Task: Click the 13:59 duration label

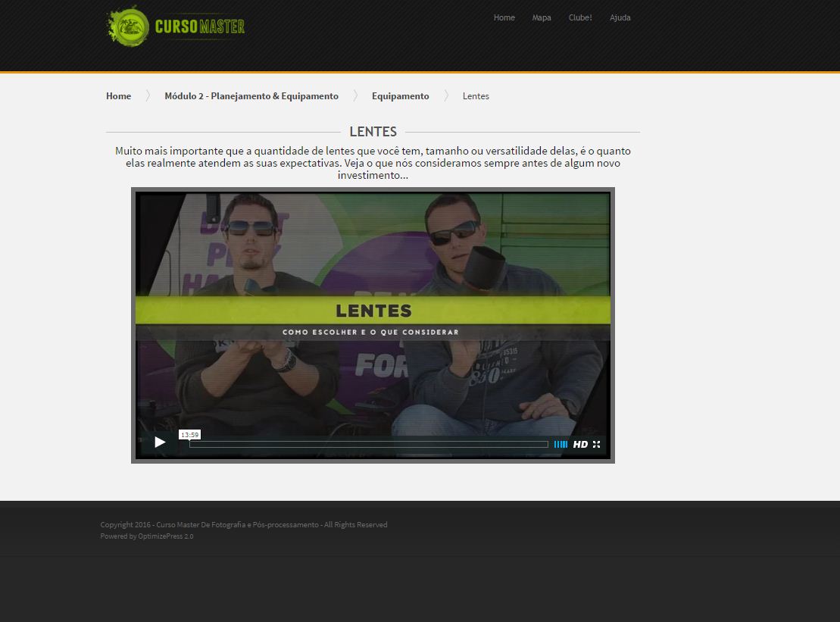Action: tap(189, 435)
